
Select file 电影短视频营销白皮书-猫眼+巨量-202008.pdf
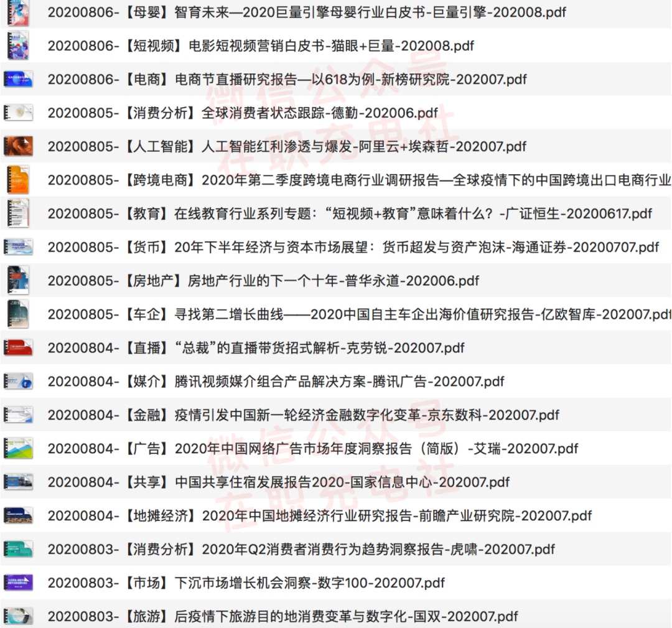(261, 45)
